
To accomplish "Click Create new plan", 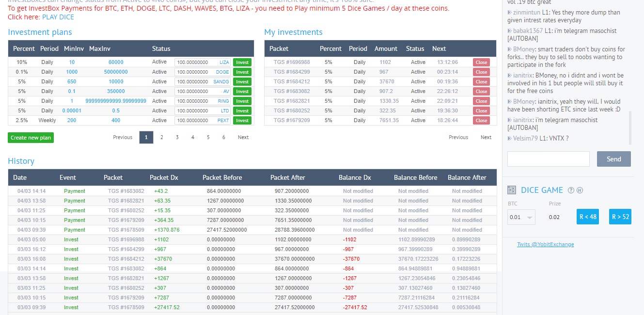I will [31, 138].
